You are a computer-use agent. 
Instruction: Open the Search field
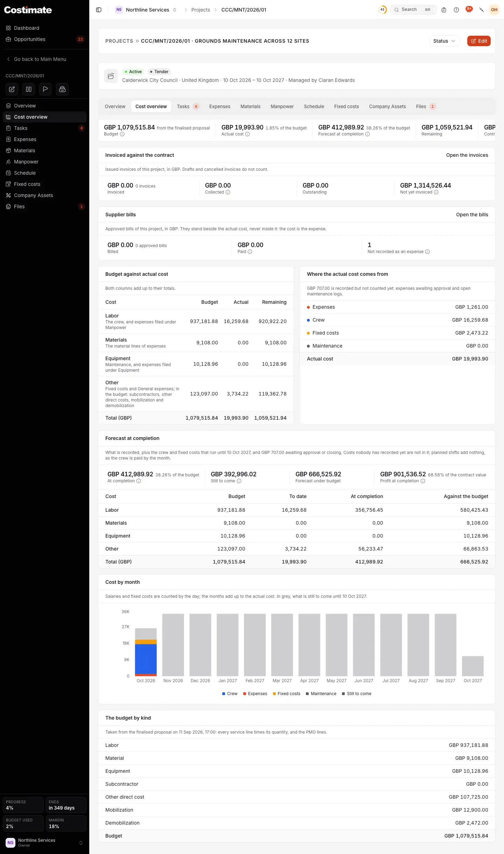point(413,10)
